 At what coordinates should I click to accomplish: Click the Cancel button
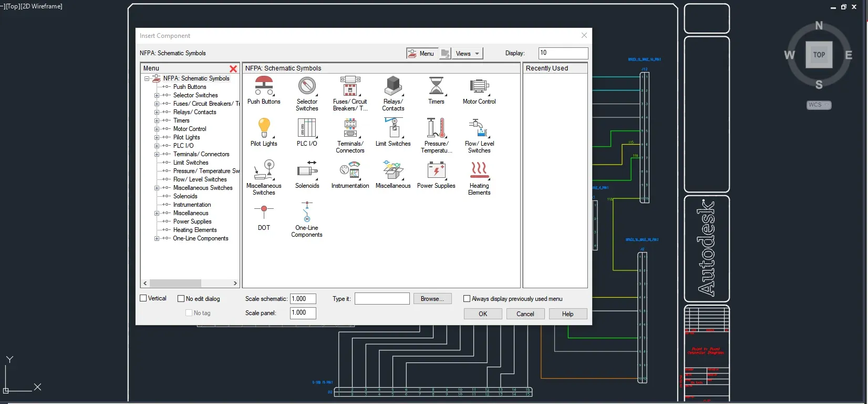(x=525, y=314)
